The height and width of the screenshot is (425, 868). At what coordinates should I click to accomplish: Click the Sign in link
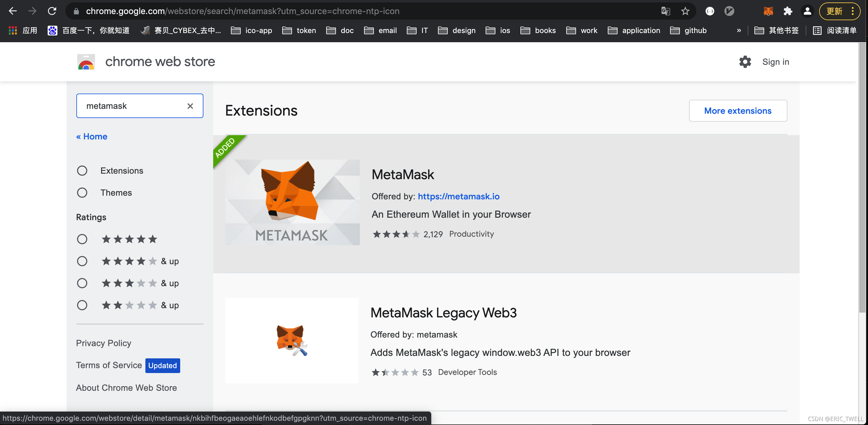pos(776,62)
